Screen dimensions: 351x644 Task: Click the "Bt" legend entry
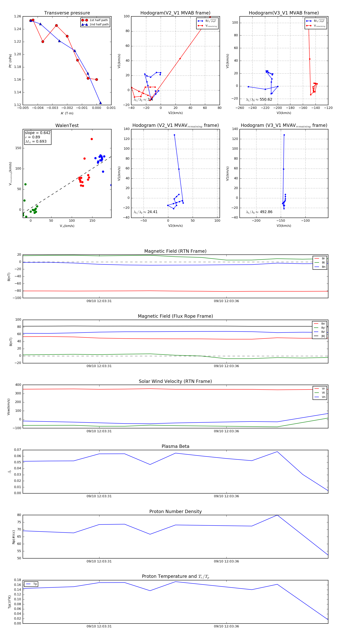click(320, 262)
